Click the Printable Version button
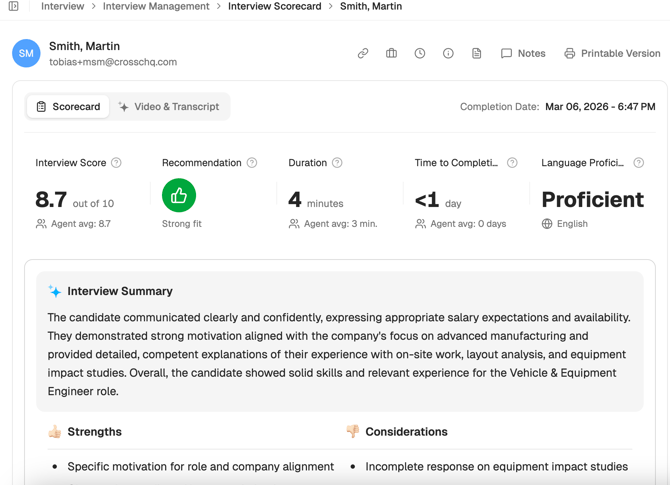Image resolution: width=670 pixels, height=485 pixels. [x=612, y=53]
